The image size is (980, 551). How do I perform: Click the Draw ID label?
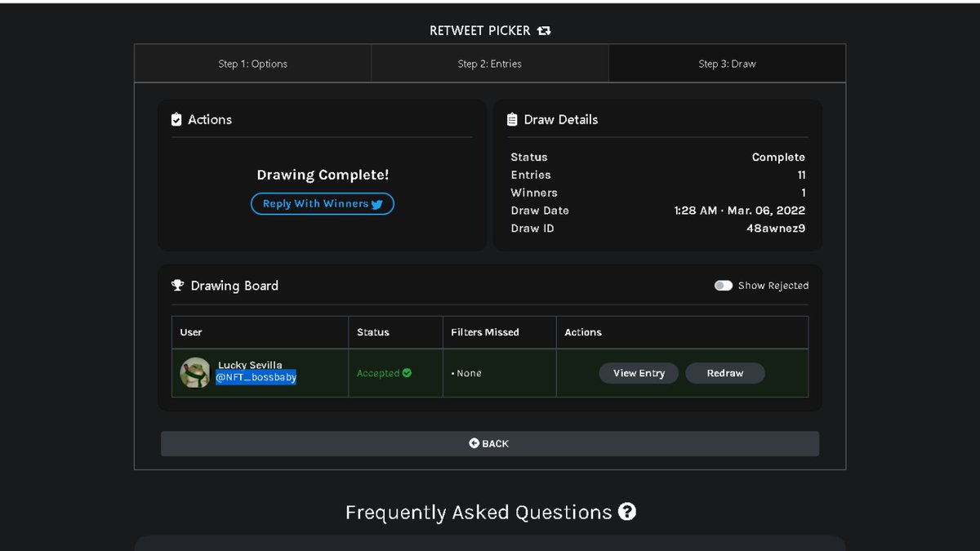[x=532, y=229]
